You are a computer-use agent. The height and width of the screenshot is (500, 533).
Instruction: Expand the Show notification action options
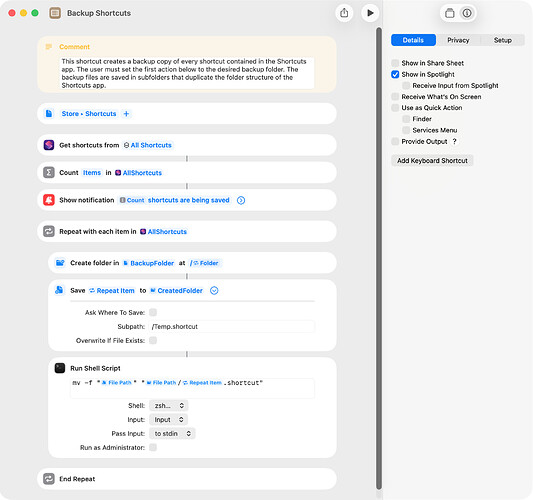[x=241, y=200]
